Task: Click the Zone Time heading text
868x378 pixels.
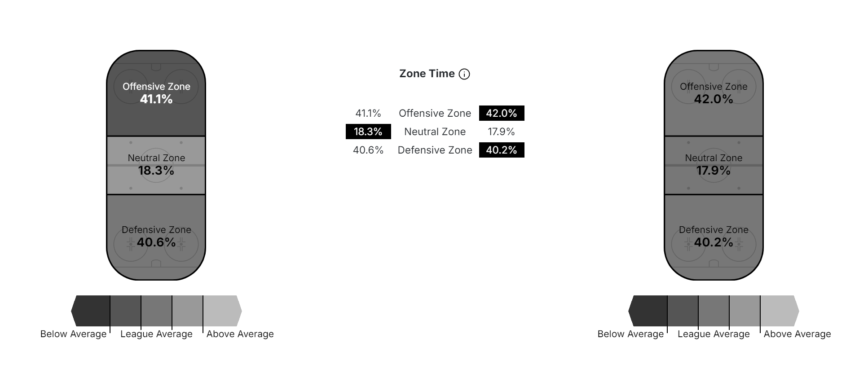Action: 427,74
